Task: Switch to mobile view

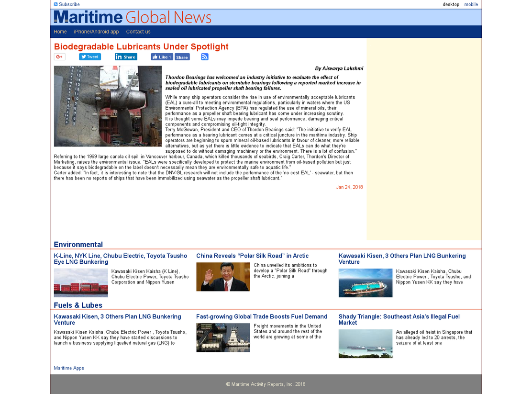Action: 471,4
